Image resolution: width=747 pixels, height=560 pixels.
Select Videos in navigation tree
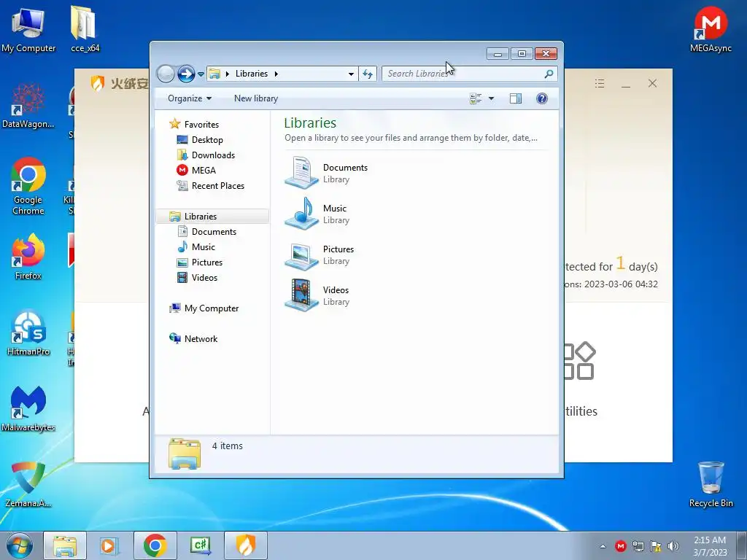click(197, 278)
